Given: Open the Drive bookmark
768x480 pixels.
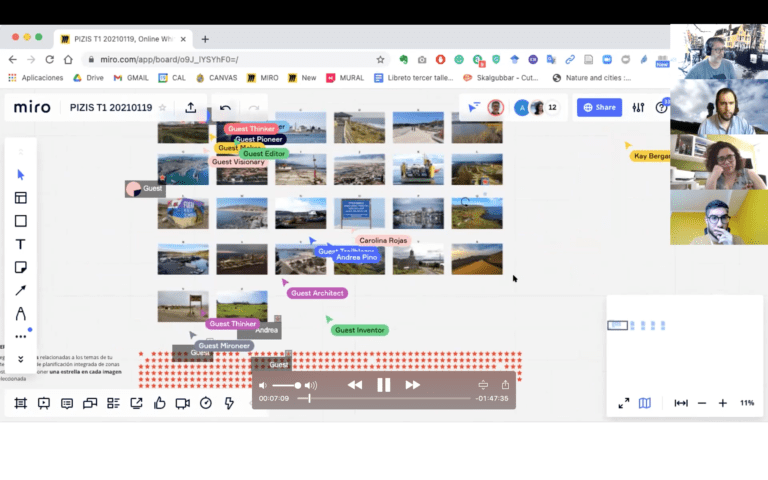Looking at the screenshot, I should tap(89, 78).
